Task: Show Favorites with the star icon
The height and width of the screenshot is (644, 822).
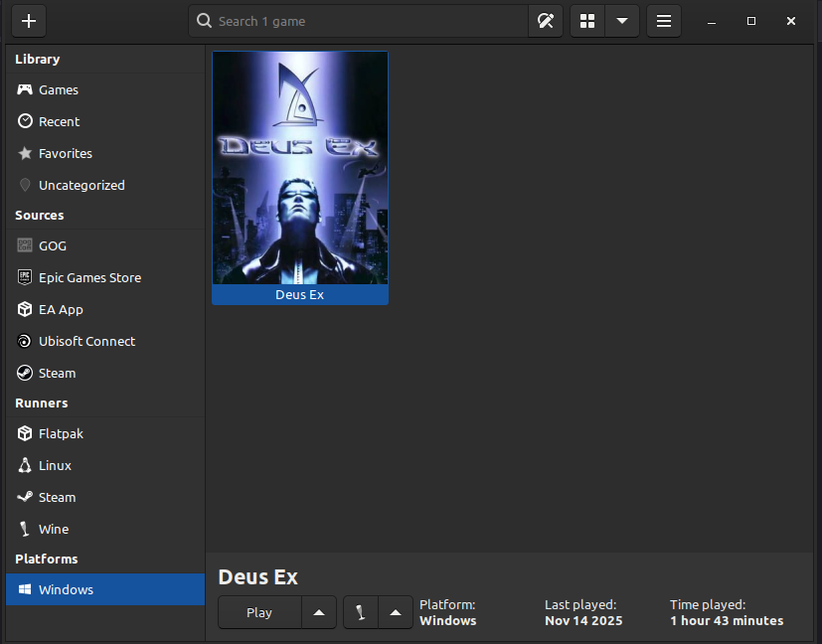Action: [x=66, y=154]
